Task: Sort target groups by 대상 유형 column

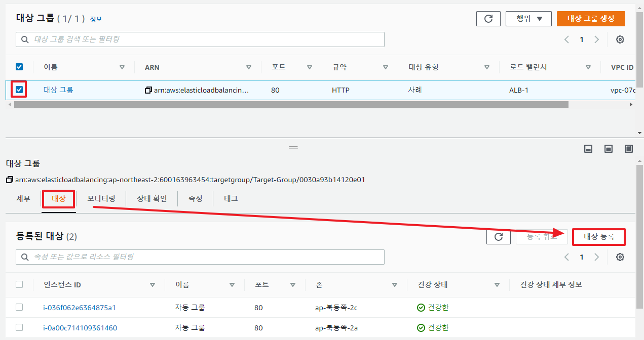Action: pos(486,67)
